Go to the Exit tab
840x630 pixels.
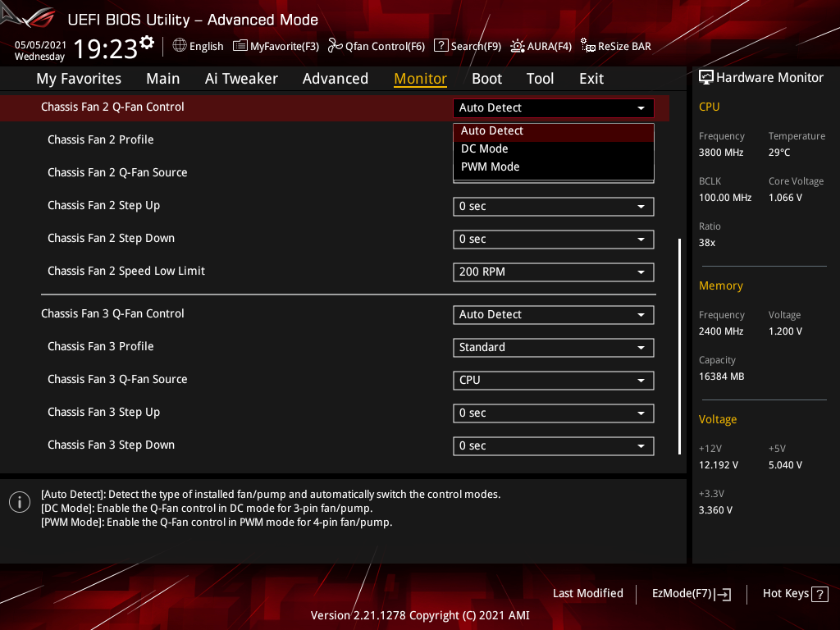pyautogui.click(x=591, y=79)
